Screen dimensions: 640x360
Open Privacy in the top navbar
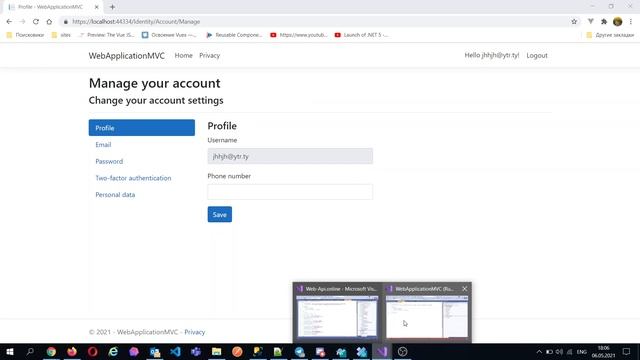click(x=209, y=56)
